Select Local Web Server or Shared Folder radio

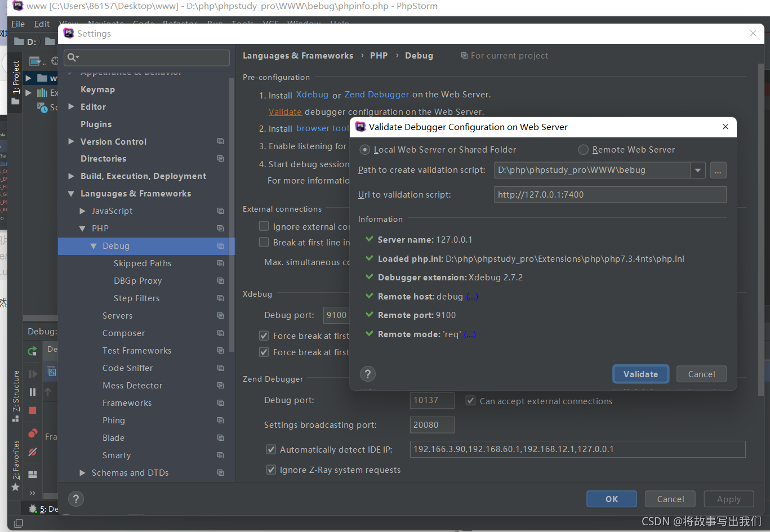click(365, 150)
